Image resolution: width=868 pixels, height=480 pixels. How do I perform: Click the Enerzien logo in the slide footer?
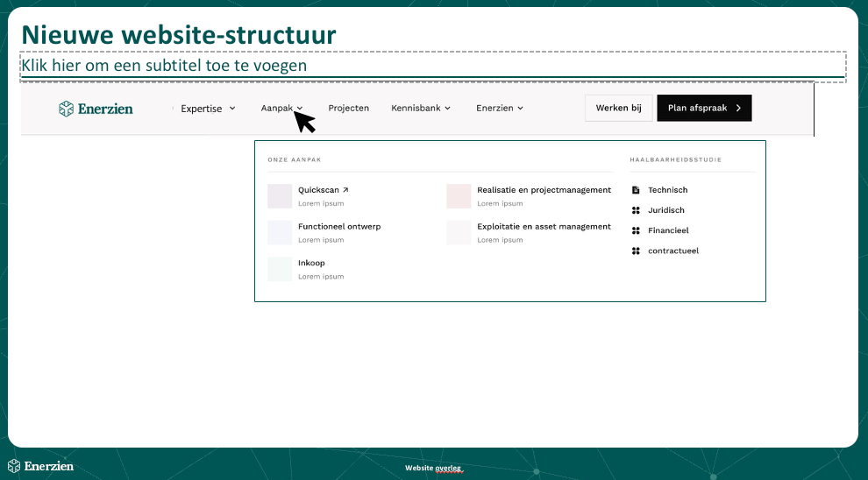point(41,466)
